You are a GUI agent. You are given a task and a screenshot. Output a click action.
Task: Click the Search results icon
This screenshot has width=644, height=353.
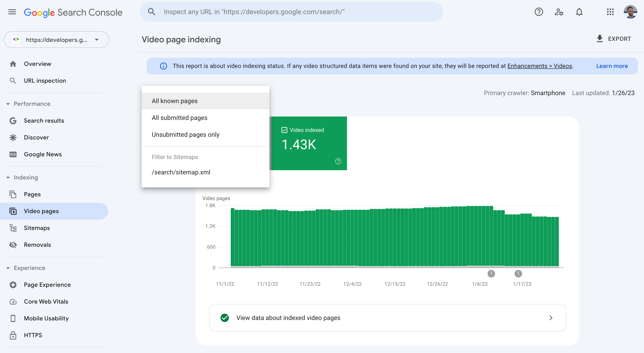click(13, 120)
